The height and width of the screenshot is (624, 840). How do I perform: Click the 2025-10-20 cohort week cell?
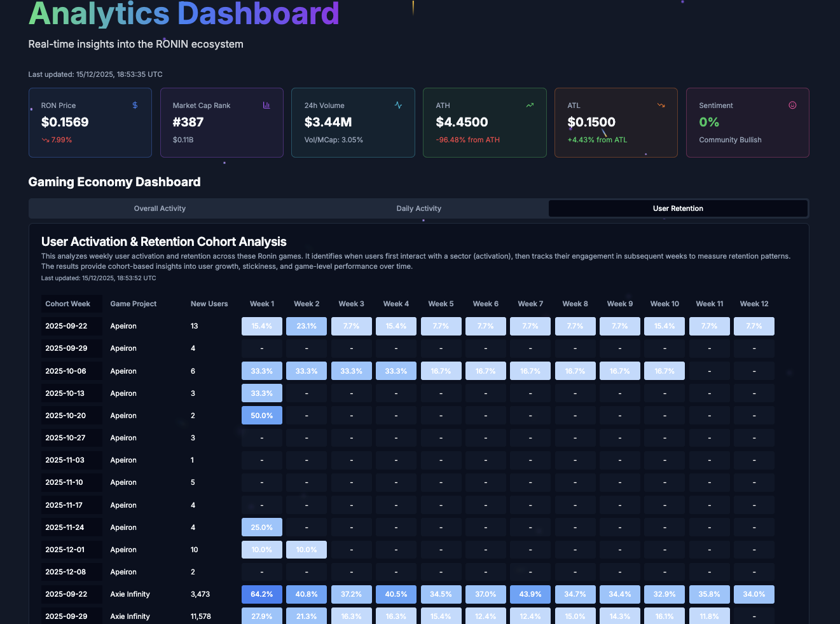click(x=65, y=416)
